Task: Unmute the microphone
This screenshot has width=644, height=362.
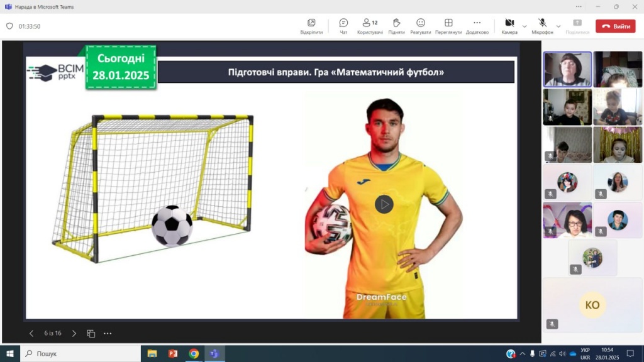Action: click(x=542, y=26)
